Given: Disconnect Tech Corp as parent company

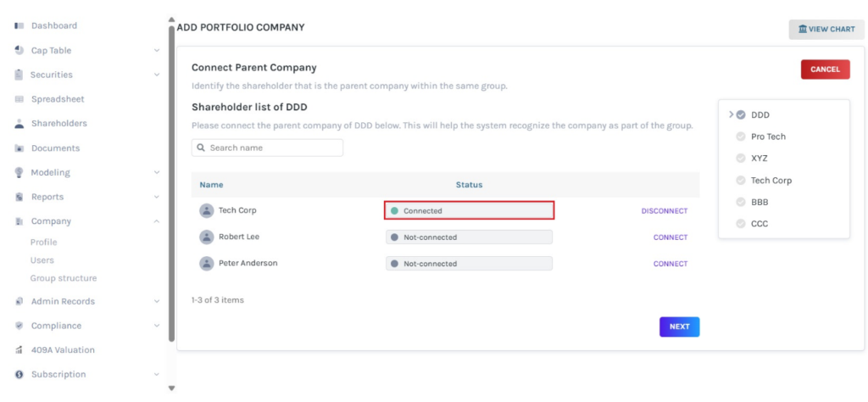Looking at the screenshot, I should [x=664, y=211].
